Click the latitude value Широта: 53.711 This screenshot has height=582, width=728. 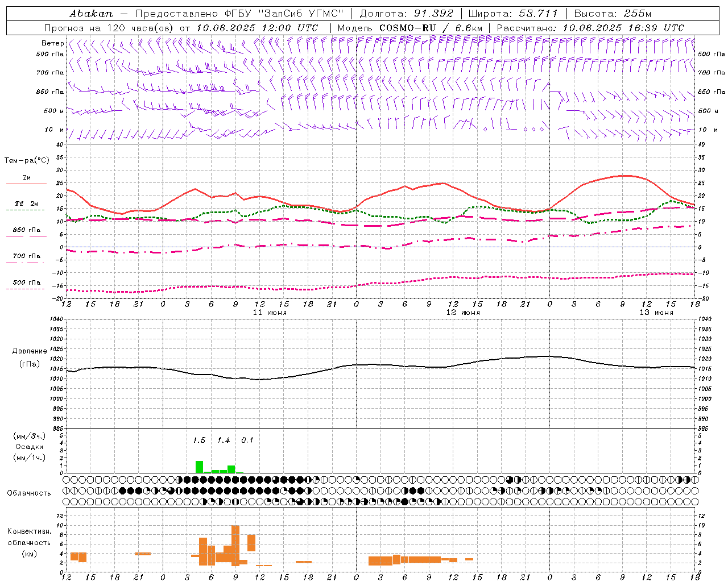click(x=513, y=14)
